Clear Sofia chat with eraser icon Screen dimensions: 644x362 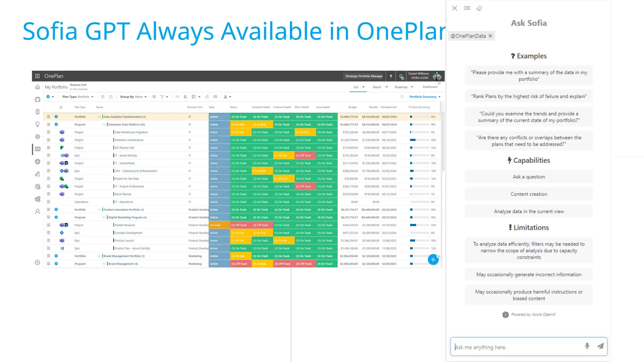[479, 8]
